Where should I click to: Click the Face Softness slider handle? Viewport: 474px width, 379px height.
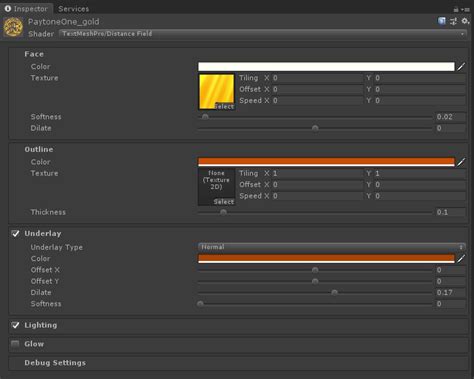pos(205,117)
